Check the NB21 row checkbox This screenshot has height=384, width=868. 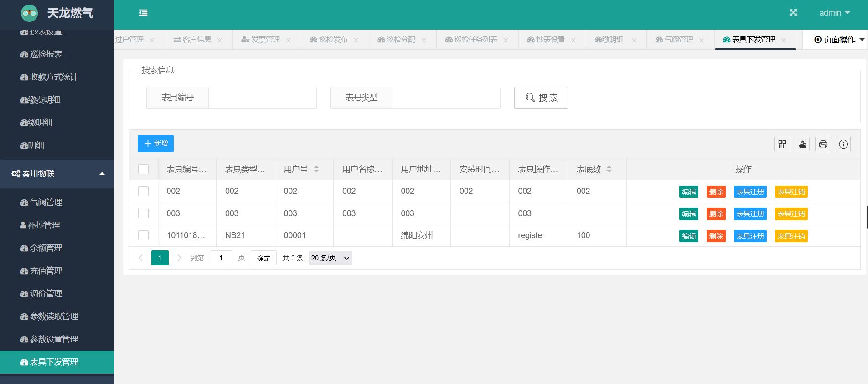tap(144, 235)
